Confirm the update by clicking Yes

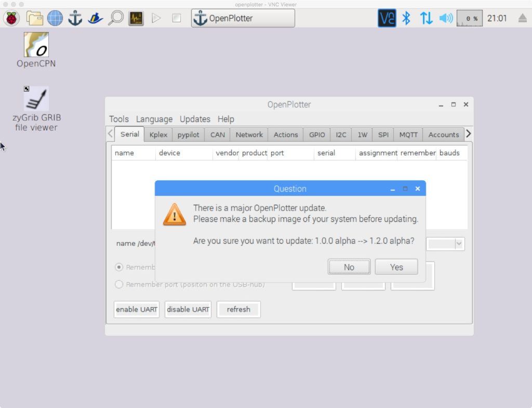pos(396,267)
